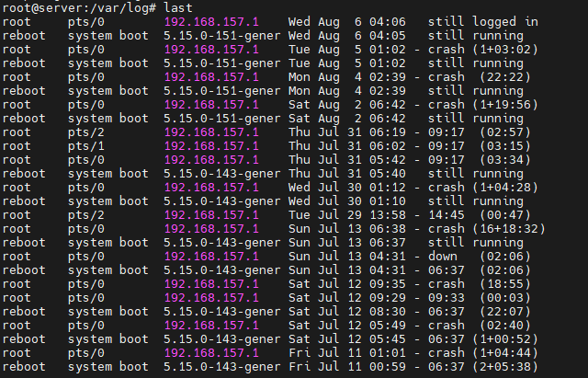
Task: Select kernel version on Wed Aug 6 04:05 row
Action: click(222, 36)
